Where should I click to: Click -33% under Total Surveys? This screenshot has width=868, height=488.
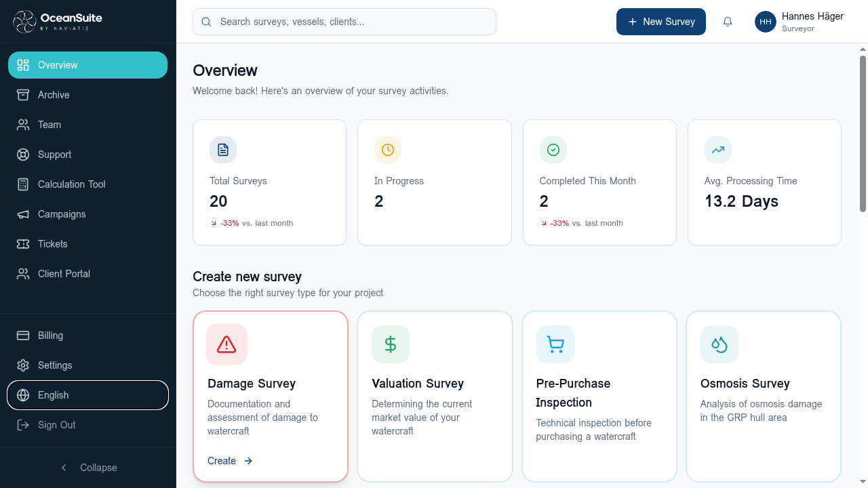pyautogui.click(x=230, y=223)
